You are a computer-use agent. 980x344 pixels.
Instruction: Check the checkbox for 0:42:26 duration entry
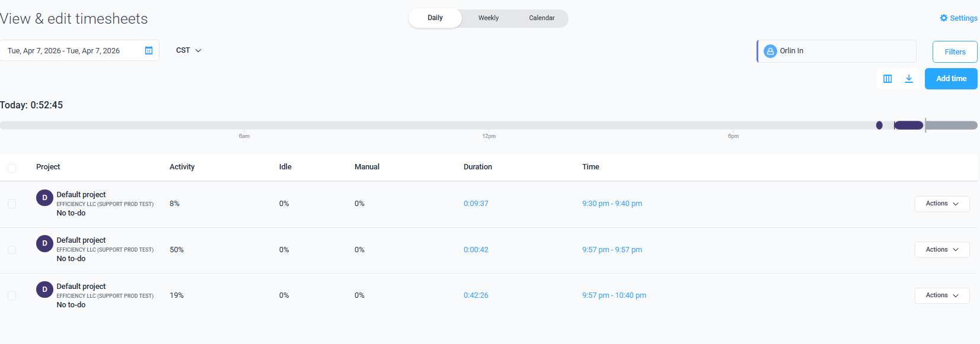click(x=12, y=295)
